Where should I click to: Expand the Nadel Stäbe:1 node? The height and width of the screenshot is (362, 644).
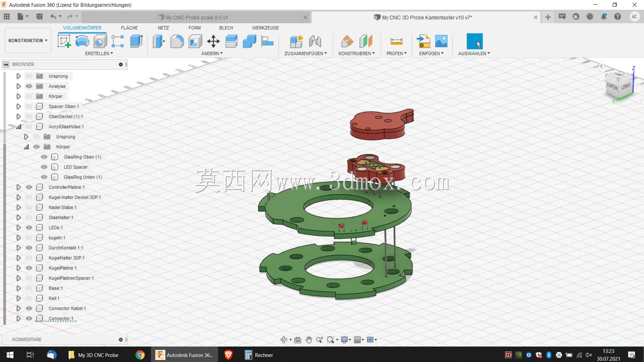pos(18,207)
